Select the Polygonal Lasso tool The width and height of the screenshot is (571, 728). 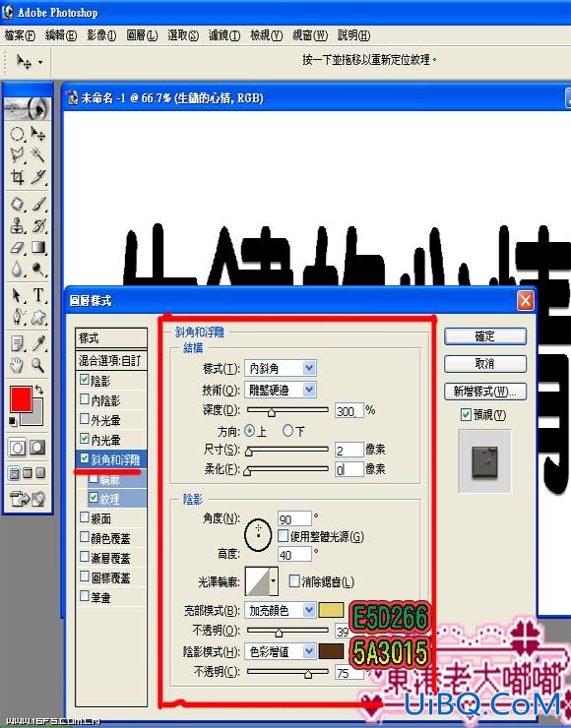coord(17,155)
